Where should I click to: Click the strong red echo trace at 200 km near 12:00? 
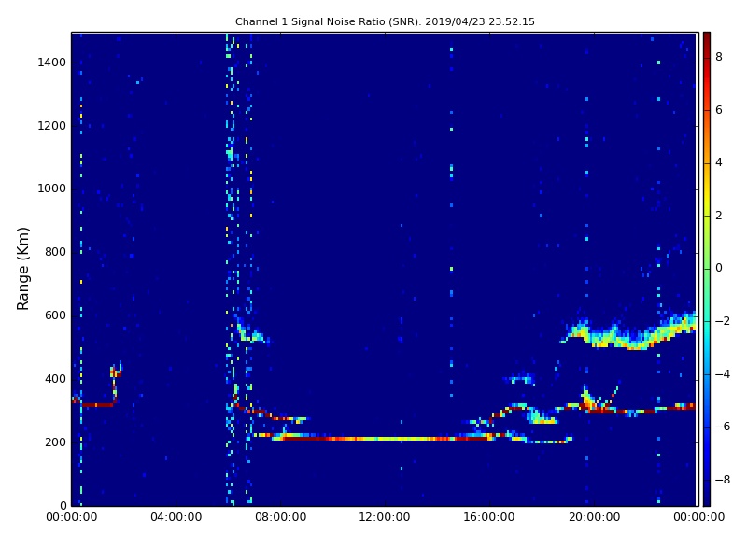(386, 439)
